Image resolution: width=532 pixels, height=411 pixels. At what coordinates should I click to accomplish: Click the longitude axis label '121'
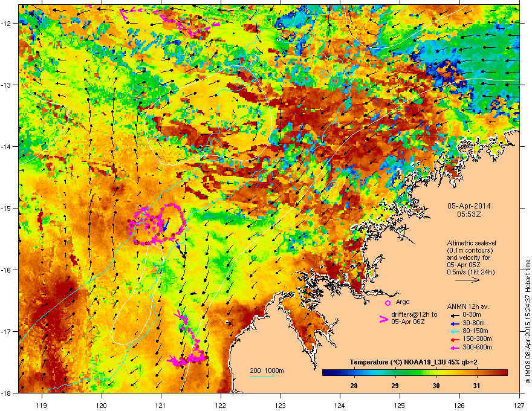coord(161,405)
